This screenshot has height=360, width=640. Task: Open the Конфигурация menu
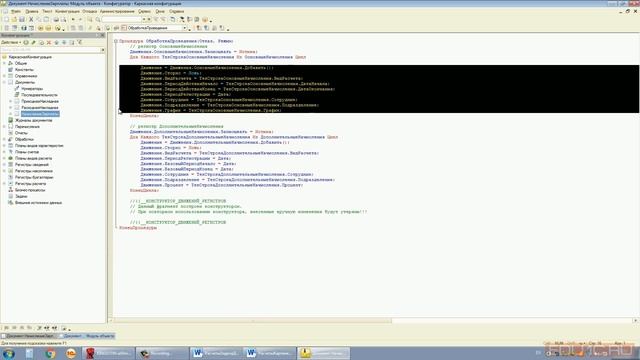(x=67, y=11)
